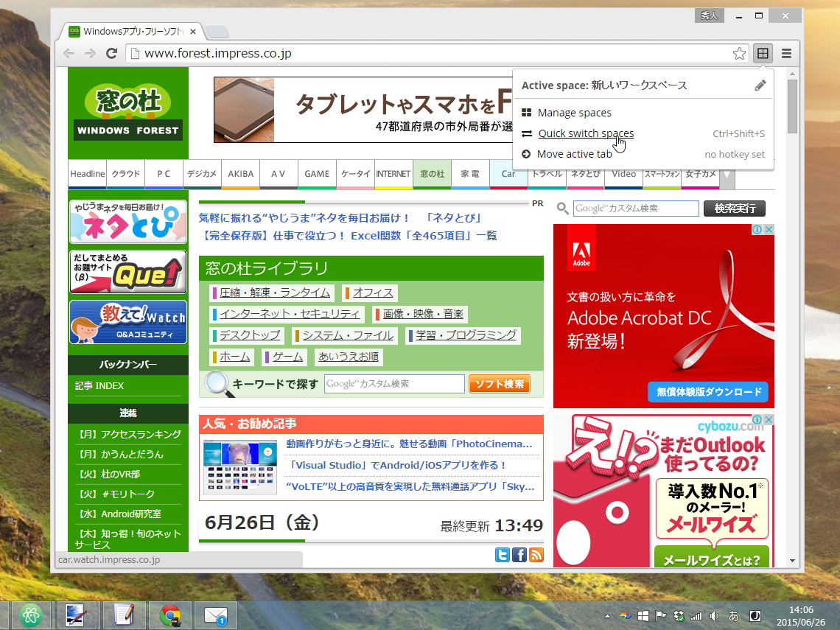This screenshot has height=630, width=840.
Task: Close the Windowsアプリ tab
Action: [193, 32]
